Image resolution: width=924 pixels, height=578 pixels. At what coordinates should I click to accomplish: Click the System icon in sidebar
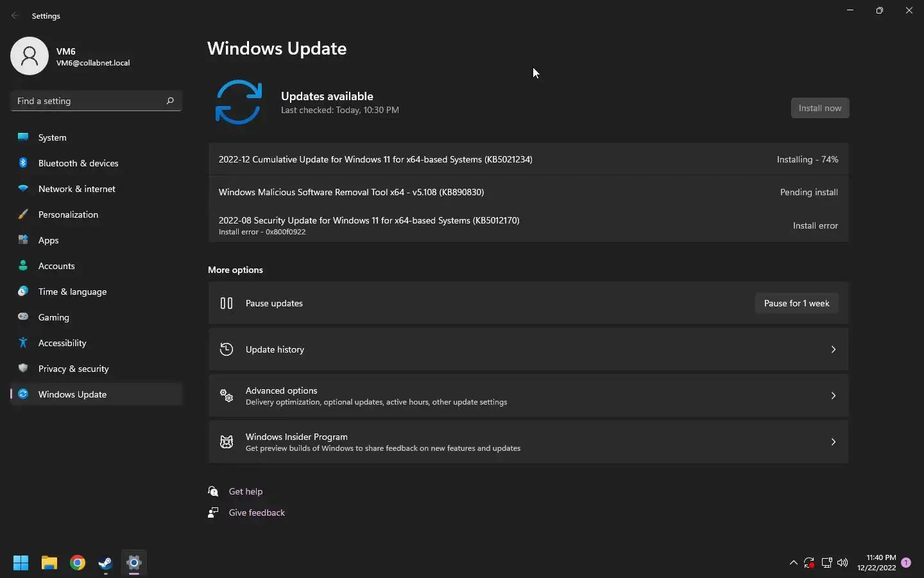click(23, 137)
